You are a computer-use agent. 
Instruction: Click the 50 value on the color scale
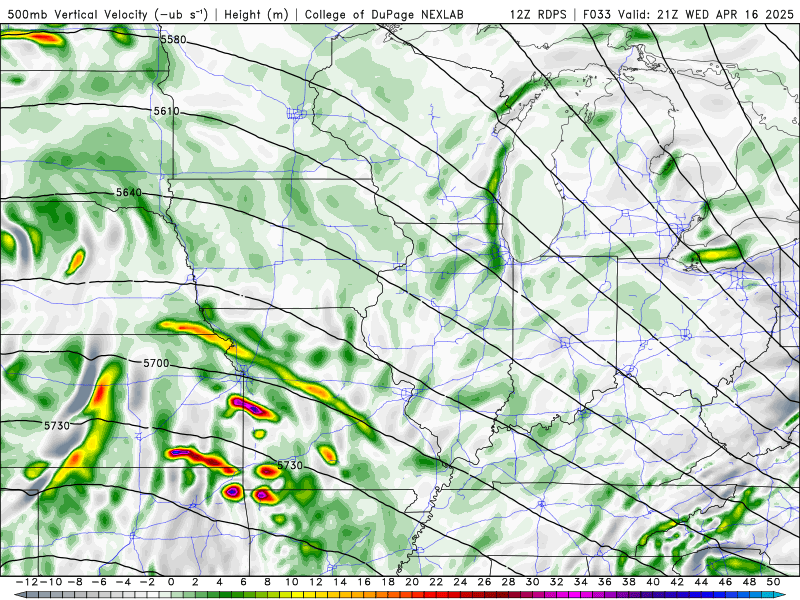pos(773,582)
